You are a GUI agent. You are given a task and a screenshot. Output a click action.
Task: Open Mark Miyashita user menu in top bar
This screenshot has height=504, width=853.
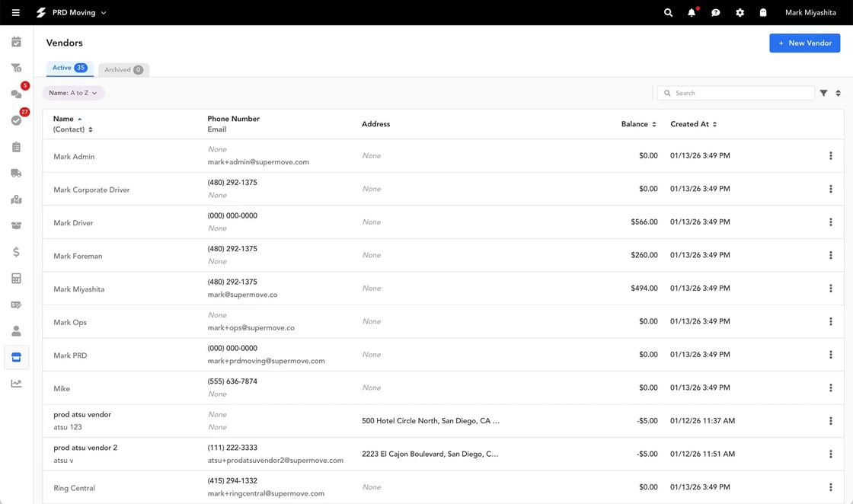pyautogui.click(x=810, y=12)
